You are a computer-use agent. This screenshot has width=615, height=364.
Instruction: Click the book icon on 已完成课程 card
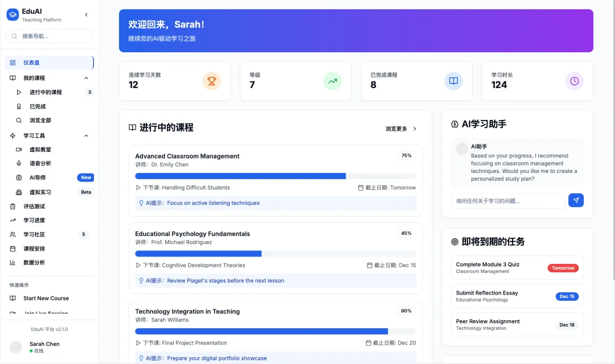tap(453, 81)
